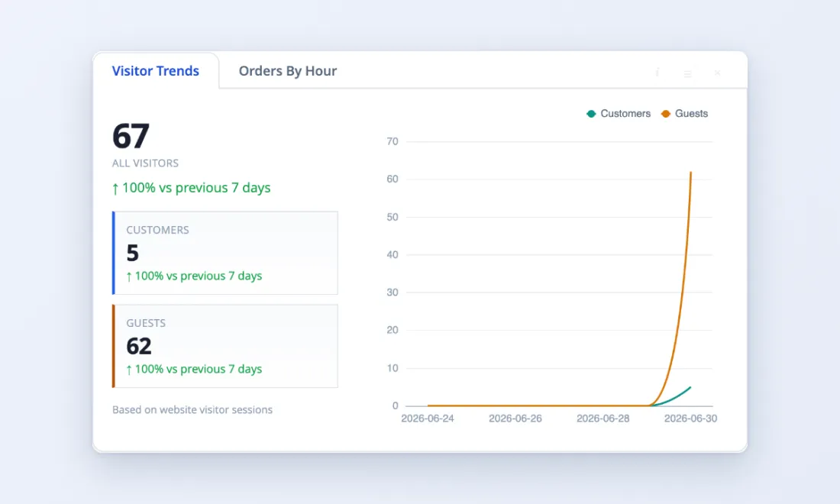Toggle the Guests series via legend label
The width and height of the screenshot is (840, 504).
tap(691, 114)
